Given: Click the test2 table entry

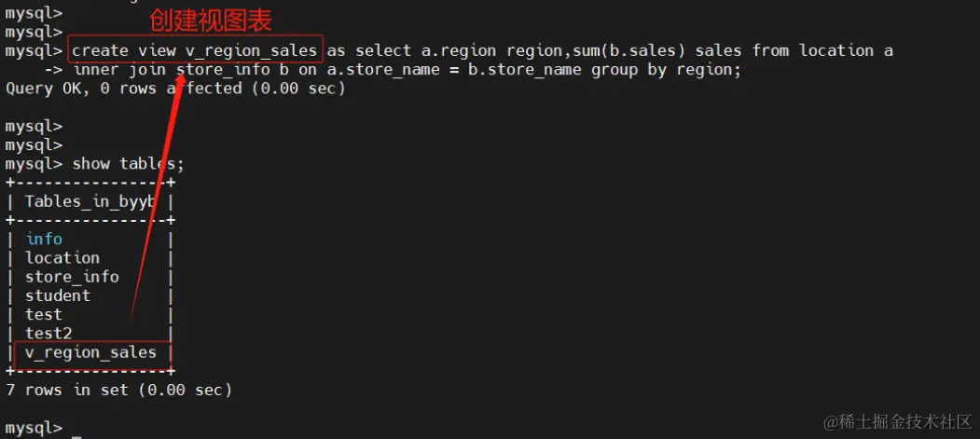Looking at the screenshot, I should (48, 333).
